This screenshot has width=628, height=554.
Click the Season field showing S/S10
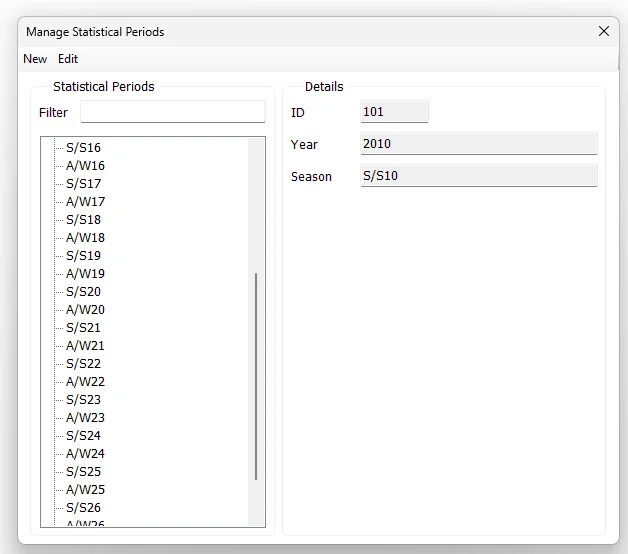coord(479,176)
